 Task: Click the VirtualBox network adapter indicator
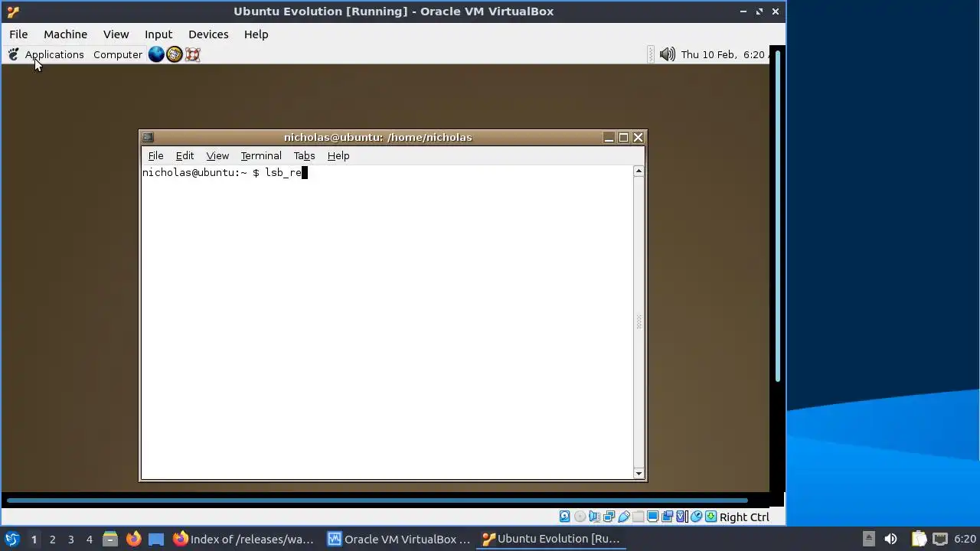click(x=609, y=517)
